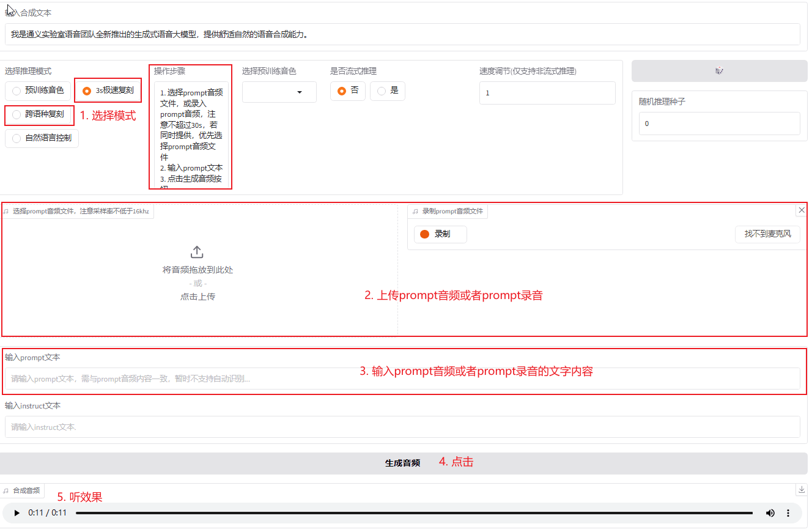Click the 随机推理种子 number field
Image resolution: width=812 pixels, height=532 pixels.
(x=719, y=124)
